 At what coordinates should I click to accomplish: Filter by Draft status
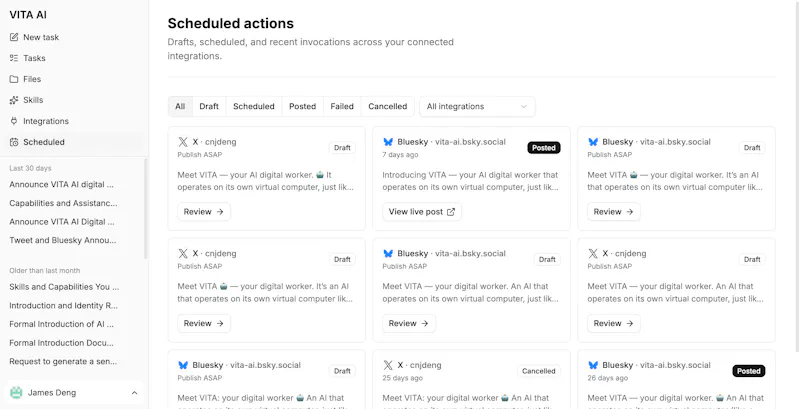(209, 107)
